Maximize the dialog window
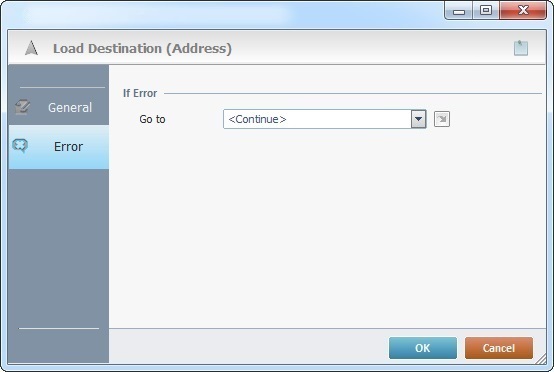This screenshot has height=372, width=554. (486, 11)
